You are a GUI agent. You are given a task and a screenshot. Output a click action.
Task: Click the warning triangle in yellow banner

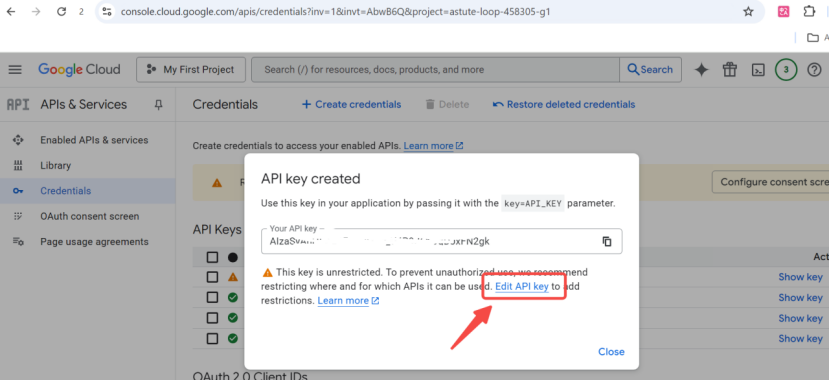click(216, 183)
